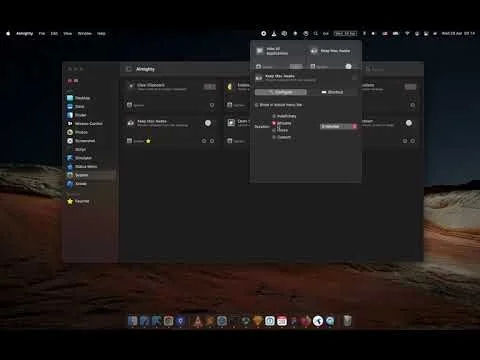Click the Wi-Fi icon in menu bar
Viewport: 480px width, 360px height.
(407, 33)
